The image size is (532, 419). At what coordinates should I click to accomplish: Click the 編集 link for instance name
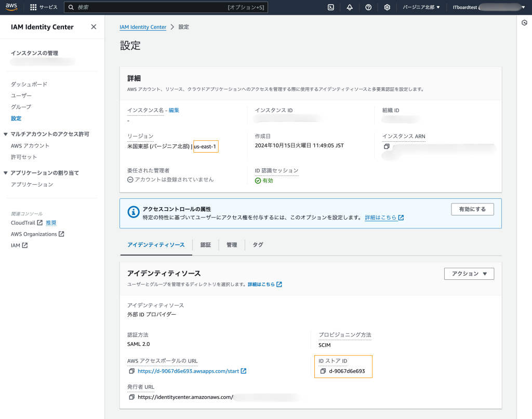point(174,110)
